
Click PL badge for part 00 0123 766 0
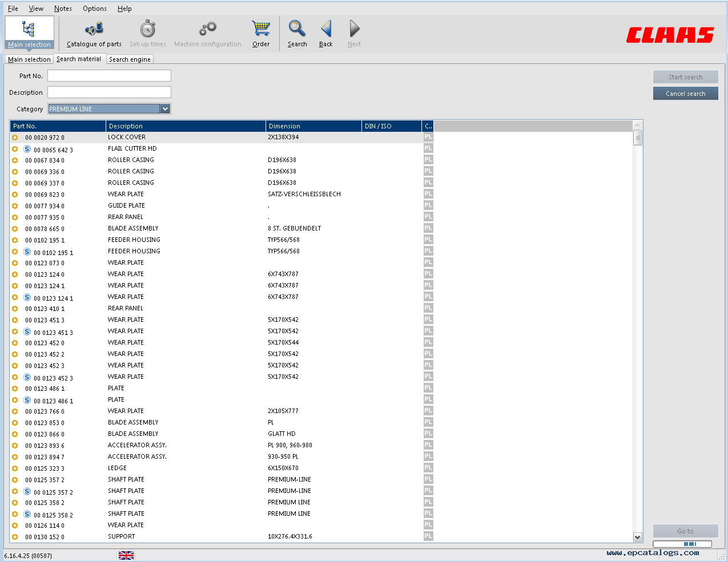(428, 411)
